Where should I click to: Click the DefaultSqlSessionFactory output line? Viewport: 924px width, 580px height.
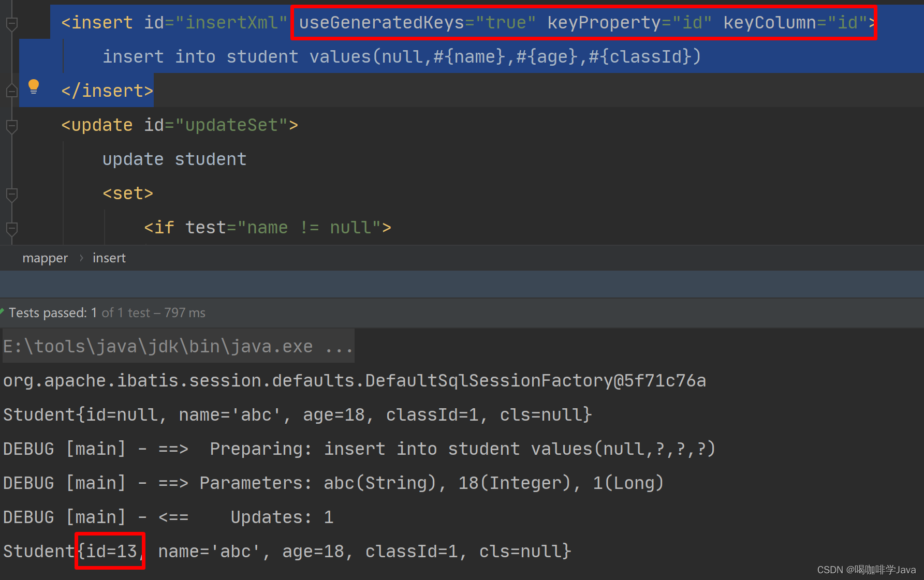pos(355,381)
